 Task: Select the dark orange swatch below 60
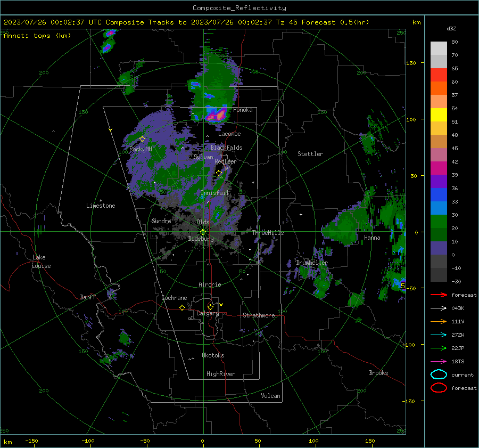pyautogui.click(x=439, y=88)
